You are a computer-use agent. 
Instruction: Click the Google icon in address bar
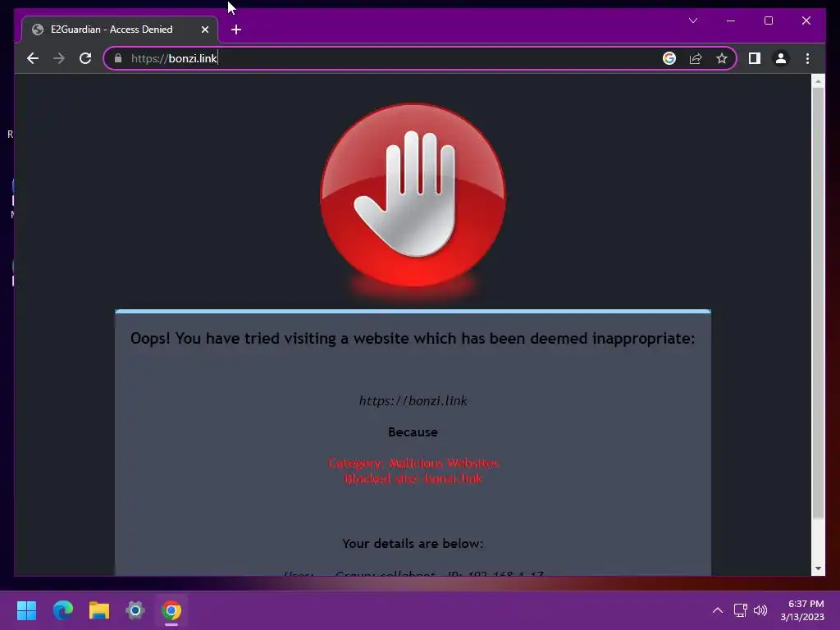pyautogui.click(x=669, y=58)
